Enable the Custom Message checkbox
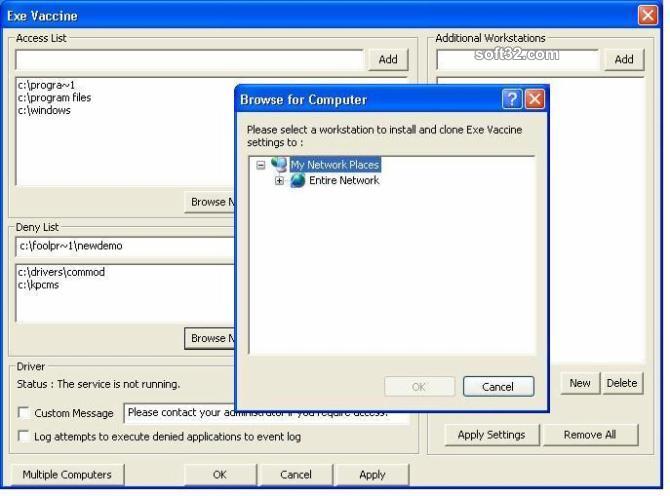The height and width of the screenshot is (496, 670). point(24,413)
